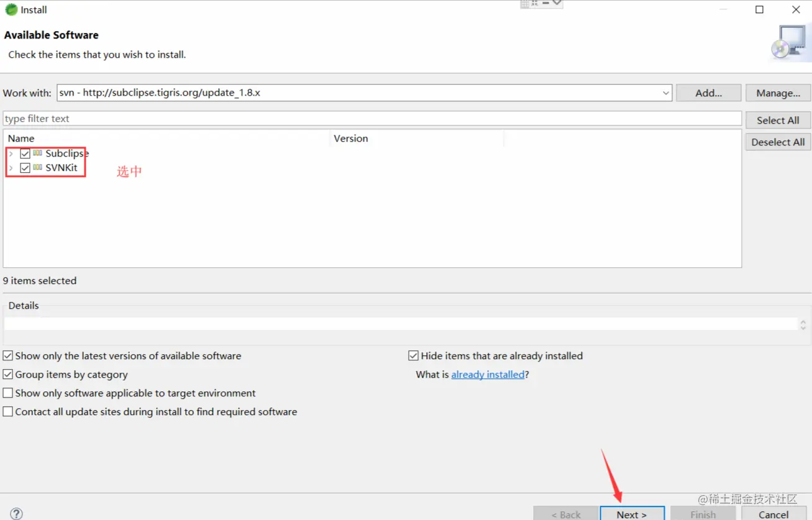Enable Contact all update sites checkbox

[8, 412]
